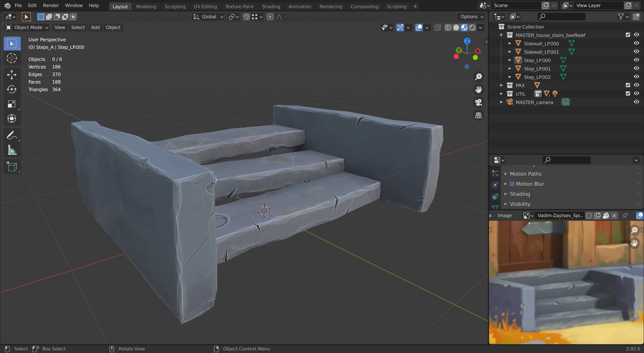Click the Options button
Screen dimensions: 644x353
click(x=471, y=17)
